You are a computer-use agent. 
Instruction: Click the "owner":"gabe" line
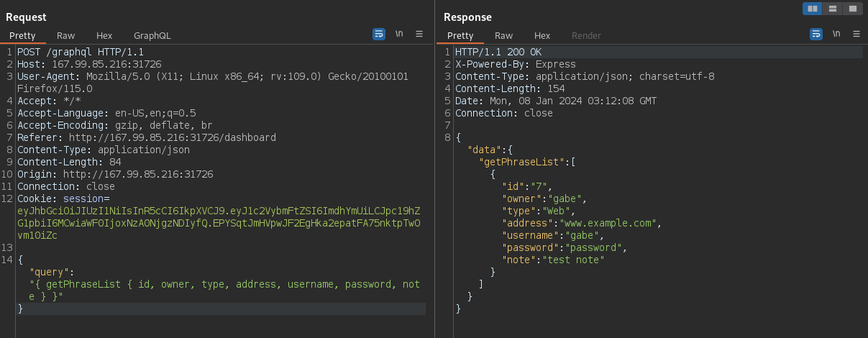click(x=544, y=198)
